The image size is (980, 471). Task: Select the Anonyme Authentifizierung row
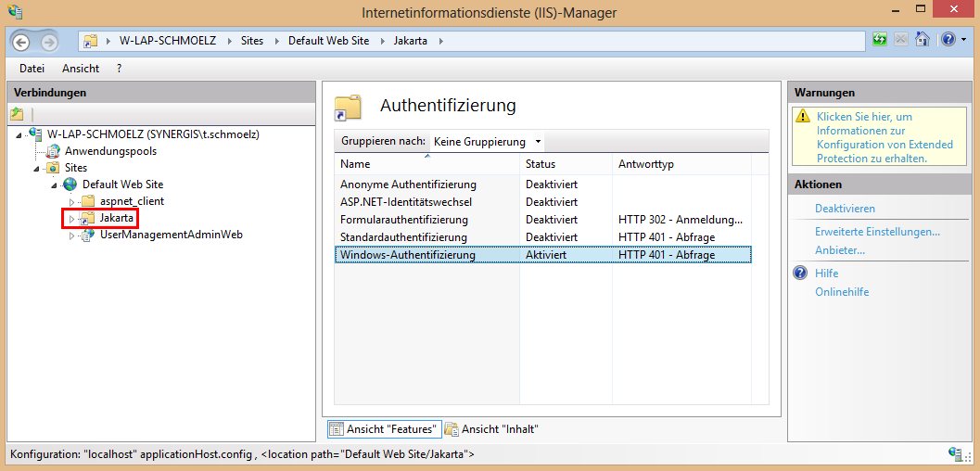pos(408,185)
